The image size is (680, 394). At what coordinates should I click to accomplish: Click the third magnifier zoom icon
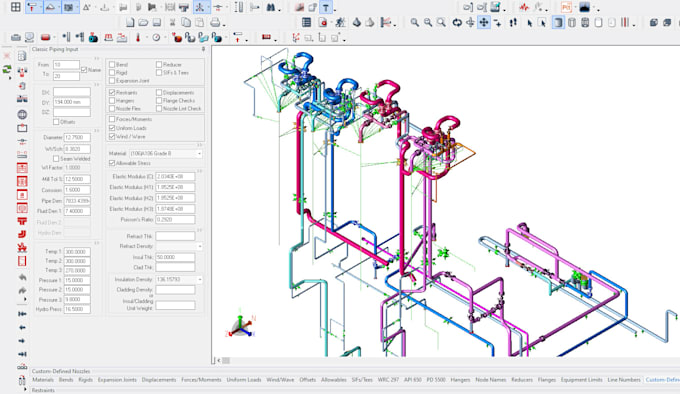(441, 23)
